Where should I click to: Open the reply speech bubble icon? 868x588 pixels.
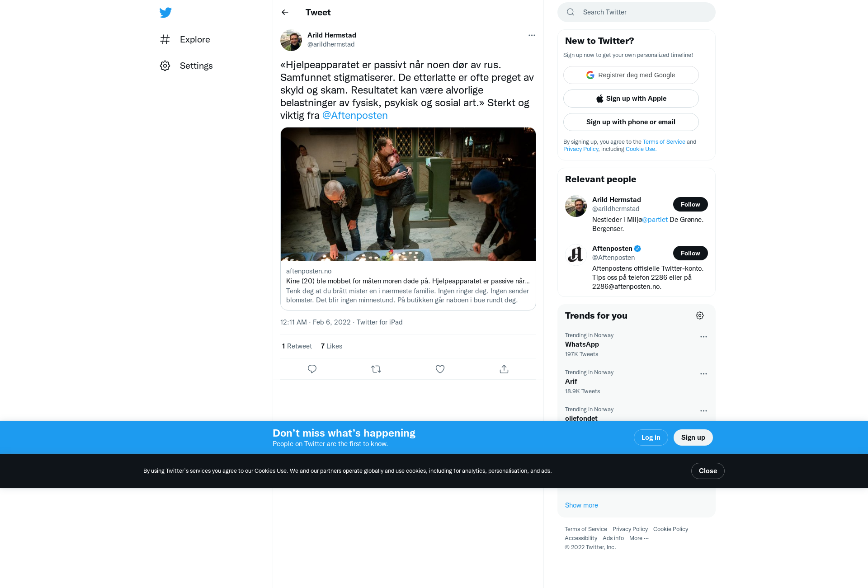click(x=312, y=369)
